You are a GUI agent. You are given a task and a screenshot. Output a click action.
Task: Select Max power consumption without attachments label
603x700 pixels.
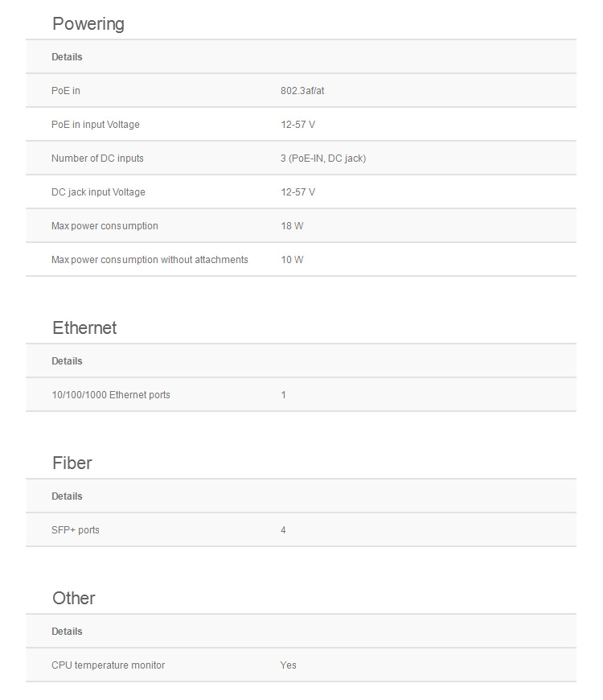point(150,260)
